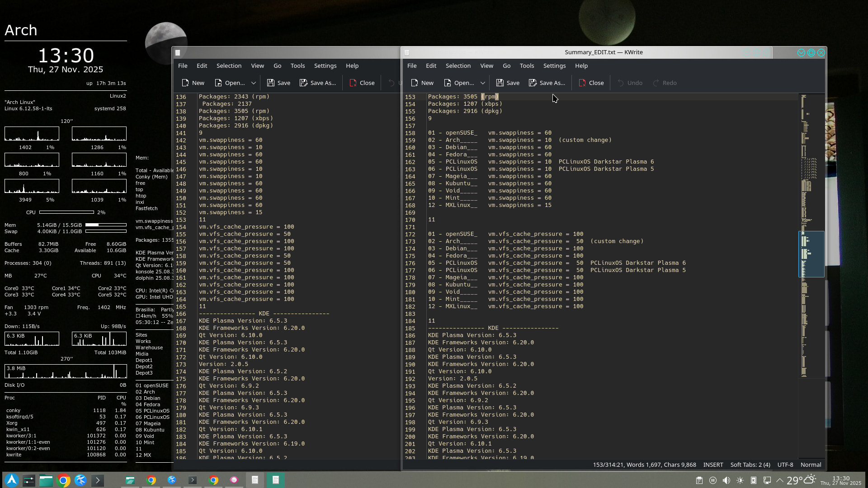The height and width of the screenshot is (488, 868).
Task: Open screen brightness tray icon
Action: (740, 480)
